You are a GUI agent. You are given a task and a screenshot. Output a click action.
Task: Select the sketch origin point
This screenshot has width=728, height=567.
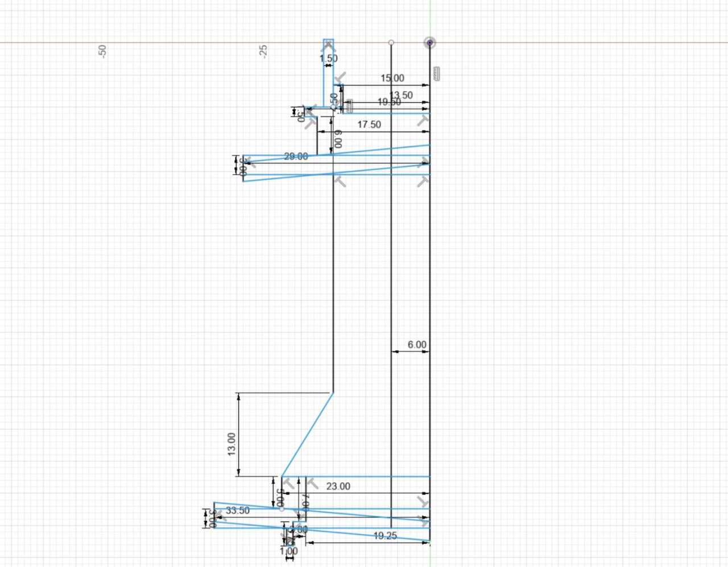[429, 43]
